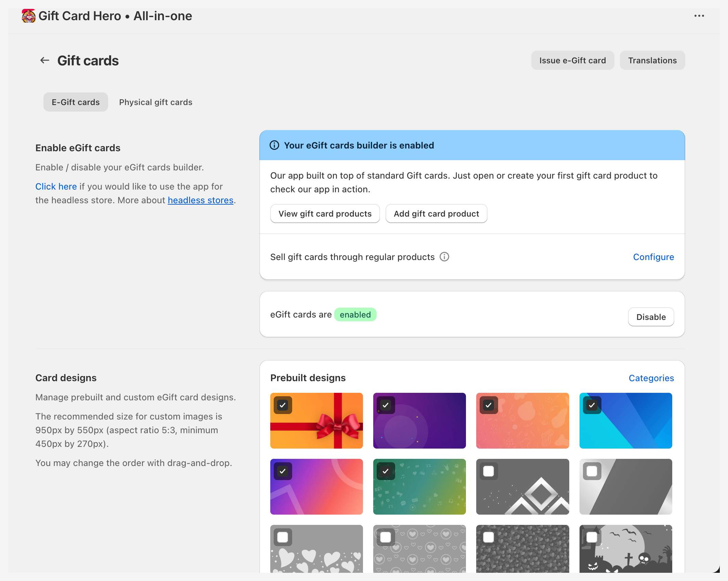Uncheck the purple-pink gradient design

[283, 471]
